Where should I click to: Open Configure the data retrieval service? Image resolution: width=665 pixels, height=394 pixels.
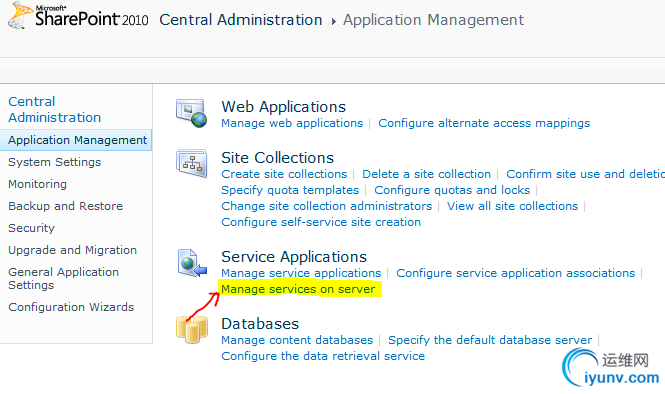point(323,356)
